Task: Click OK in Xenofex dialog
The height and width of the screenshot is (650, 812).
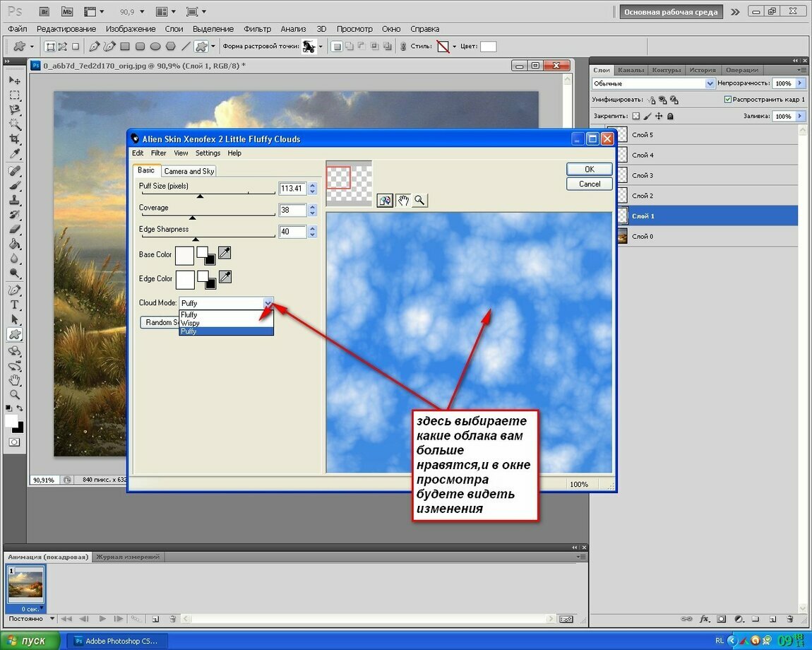Action: 590,169
